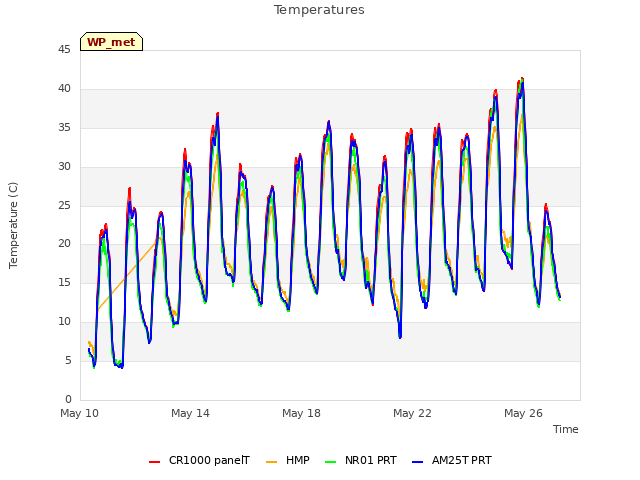Toggle the NR01 PRT legend entry
Screen dimensions: 640x480
coord(361,460)
